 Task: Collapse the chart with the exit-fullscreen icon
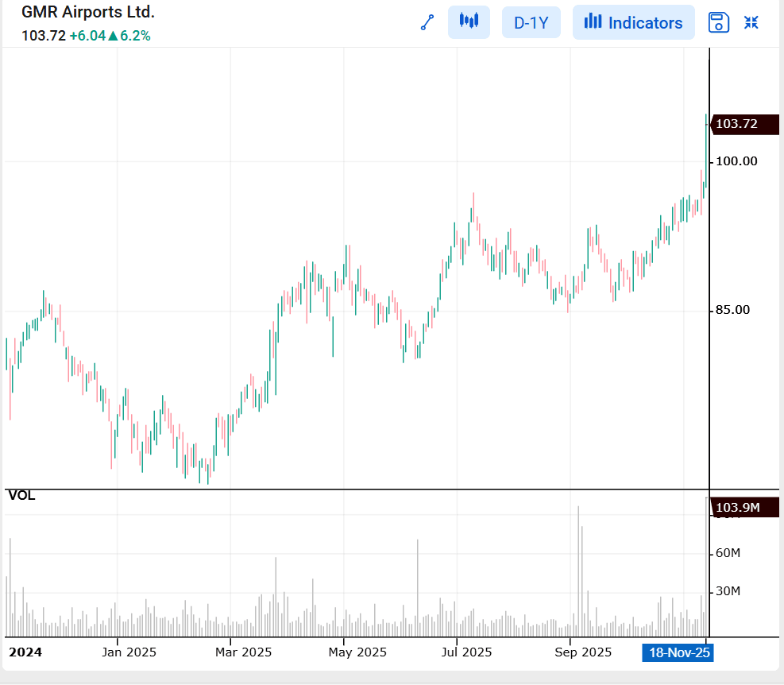pos(751,22)
